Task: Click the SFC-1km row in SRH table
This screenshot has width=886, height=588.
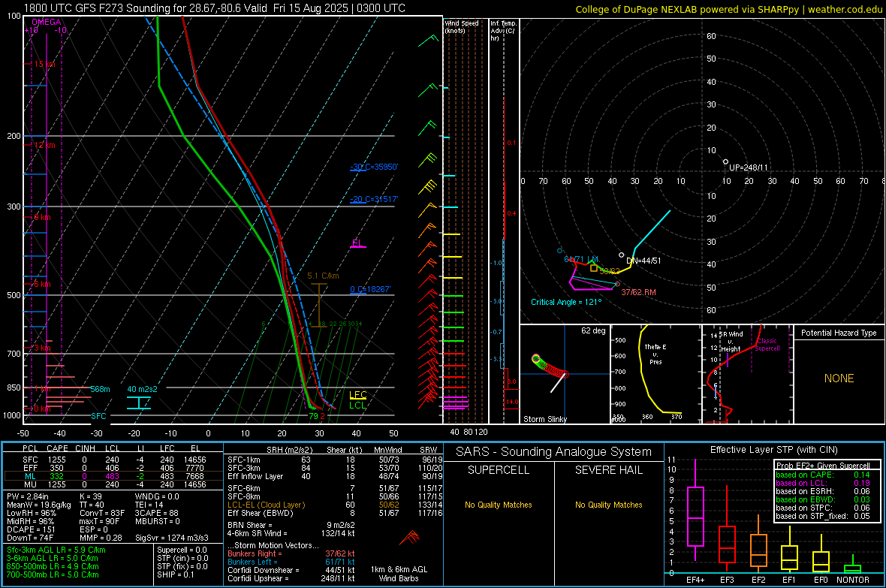Action: (335, 460)
